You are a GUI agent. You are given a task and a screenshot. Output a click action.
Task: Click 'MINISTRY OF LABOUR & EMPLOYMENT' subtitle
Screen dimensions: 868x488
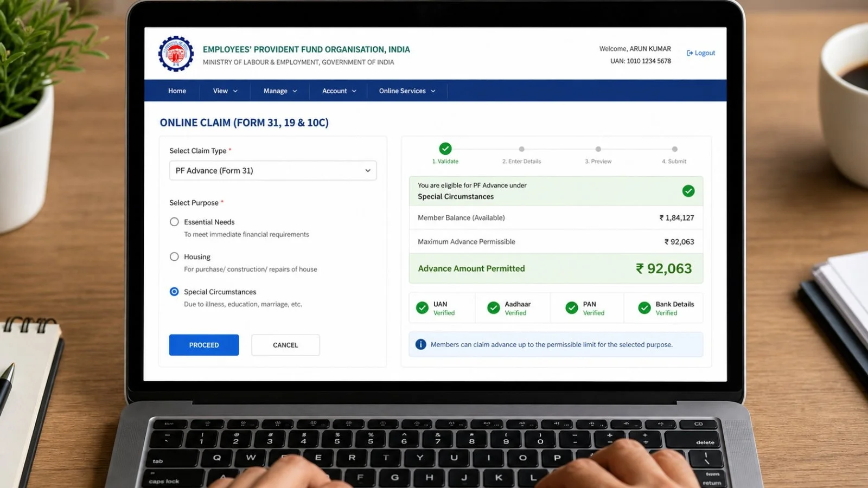click(298, 62)
